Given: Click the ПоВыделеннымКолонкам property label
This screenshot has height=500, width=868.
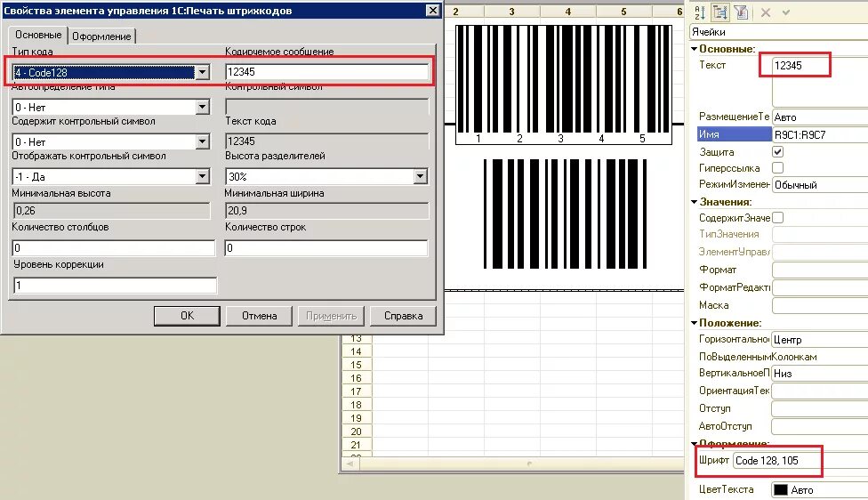Looking at the screenshot, I should point(758,357).
